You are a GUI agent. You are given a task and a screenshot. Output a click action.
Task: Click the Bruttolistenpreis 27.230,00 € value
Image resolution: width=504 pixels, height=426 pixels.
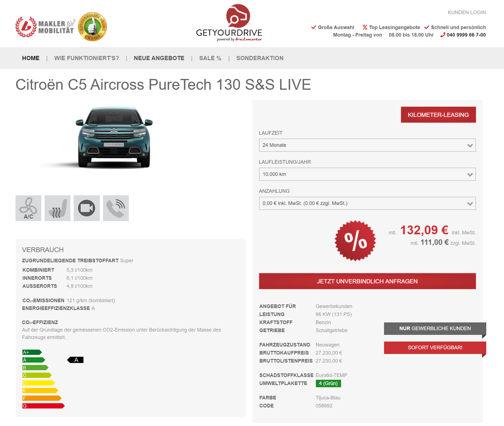(x=329, y=361)
